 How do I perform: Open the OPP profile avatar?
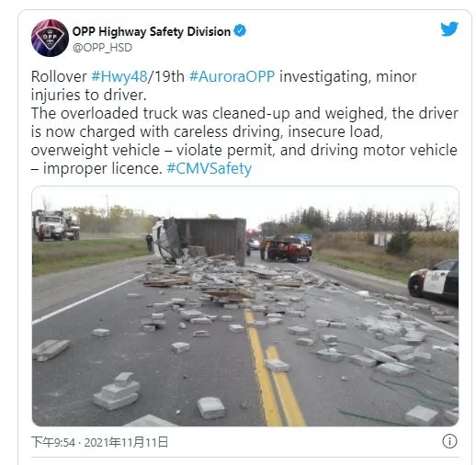pyautogui.click(x=50, y=38)
